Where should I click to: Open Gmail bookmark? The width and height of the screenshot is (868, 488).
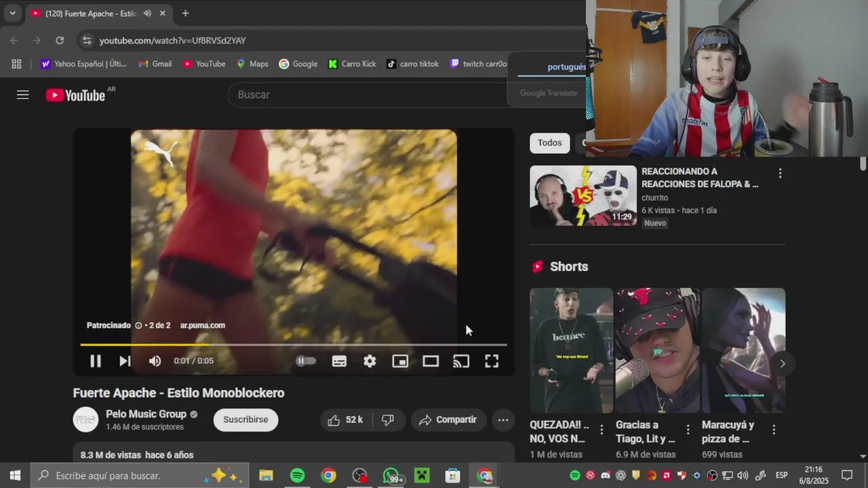[155, 64]
